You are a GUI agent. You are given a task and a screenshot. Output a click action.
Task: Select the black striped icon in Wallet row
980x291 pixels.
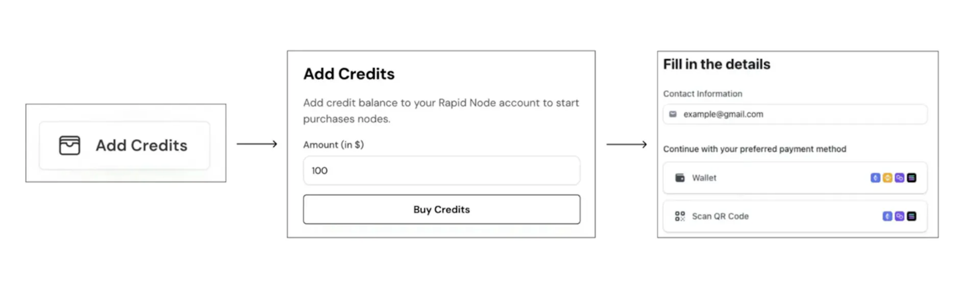click(911, 178)
